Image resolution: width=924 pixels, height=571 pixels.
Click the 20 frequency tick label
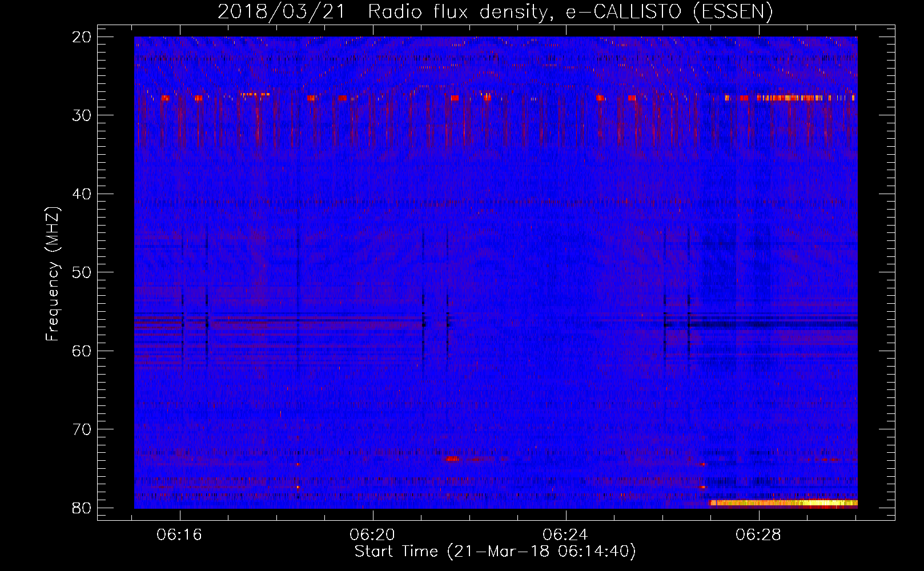(82, 37)
